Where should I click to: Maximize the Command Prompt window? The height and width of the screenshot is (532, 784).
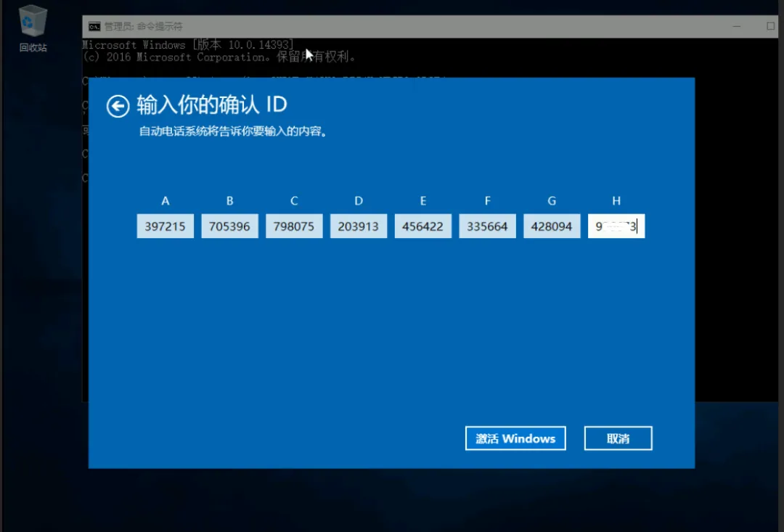770,26
